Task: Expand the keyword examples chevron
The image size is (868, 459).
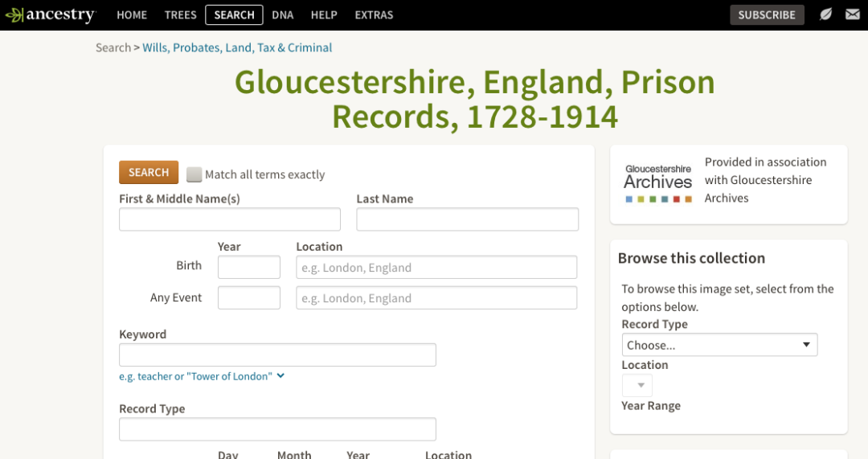Action: point(280,375)
